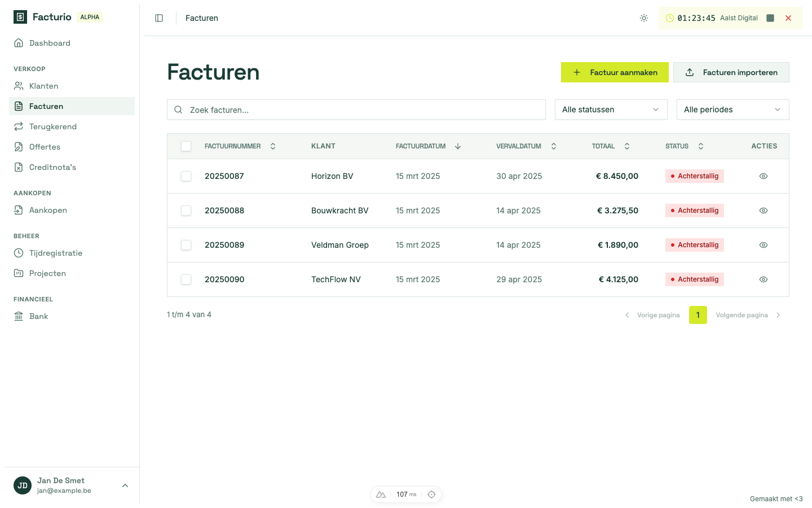812x508 pixels.
Task: Click due date 29 apr 2025
Action: 519,279
